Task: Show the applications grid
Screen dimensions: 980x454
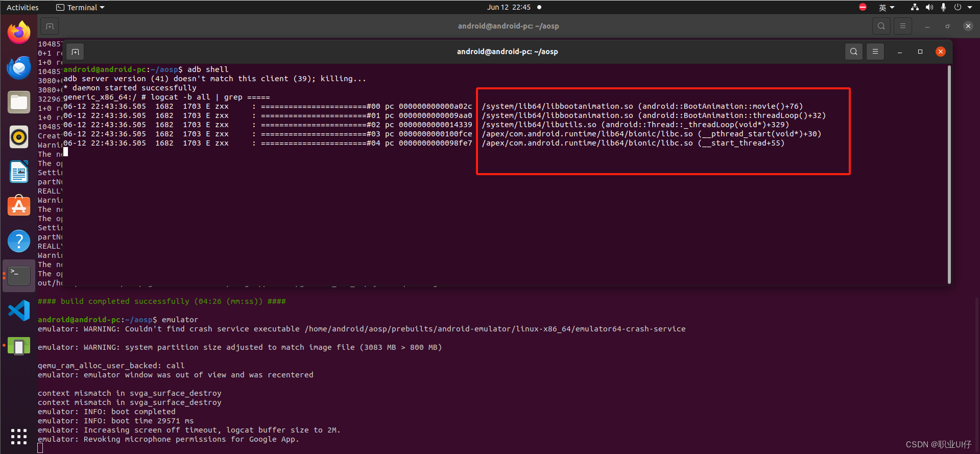Action: [19, 436]
